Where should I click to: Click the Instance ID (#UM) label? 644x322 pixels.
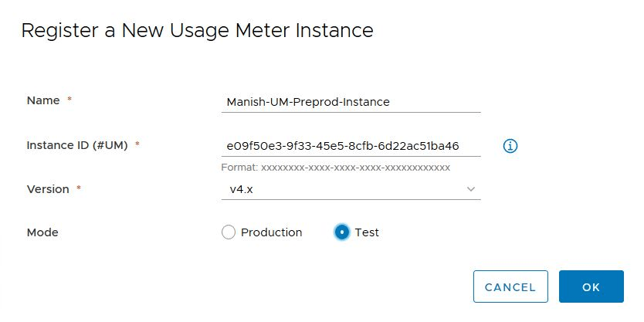76,144
